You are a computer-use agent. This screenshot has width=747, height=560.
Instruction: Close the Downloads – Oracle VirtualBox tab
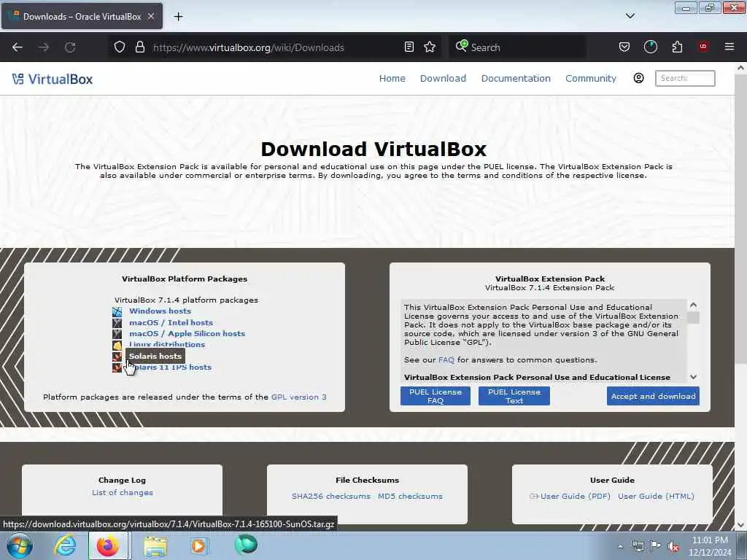coord(150,16)
